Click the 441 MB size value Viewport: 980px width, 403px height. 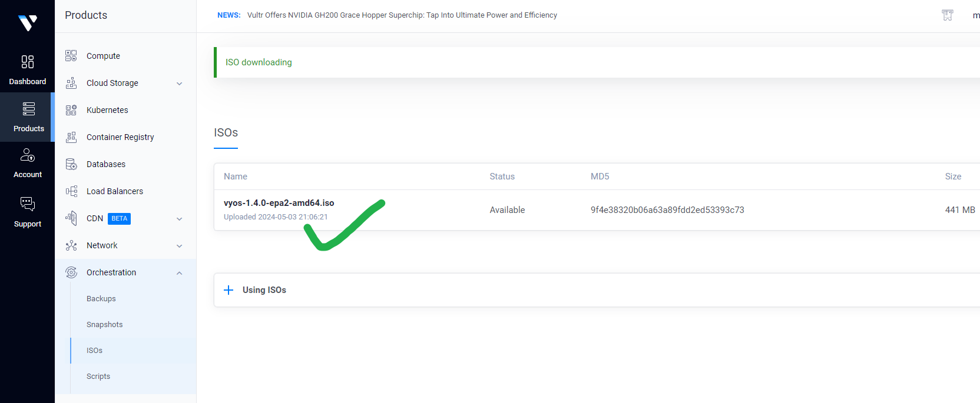coord(960,210)
